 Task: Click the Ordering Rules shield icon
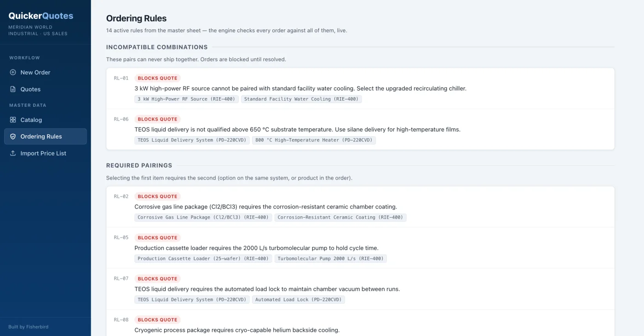pos(13,137)
